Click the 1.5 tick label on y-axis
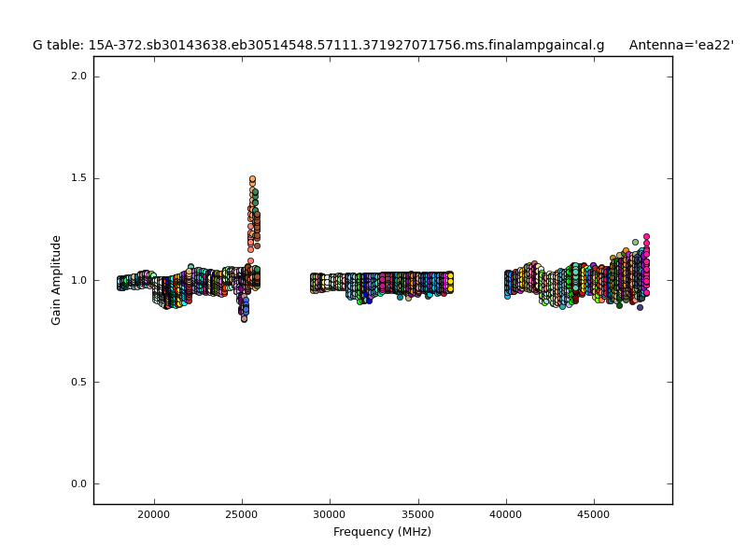Viewport: 747px width, 560px height. click(x=78, y=178)
